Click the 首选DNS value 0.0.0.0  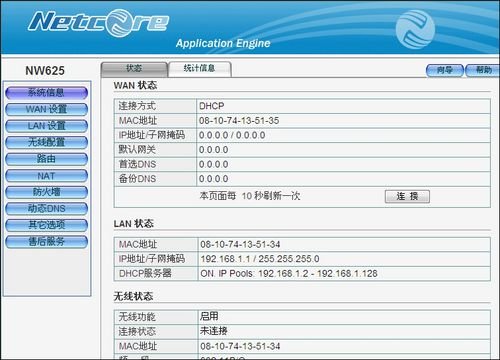[213, 164]
